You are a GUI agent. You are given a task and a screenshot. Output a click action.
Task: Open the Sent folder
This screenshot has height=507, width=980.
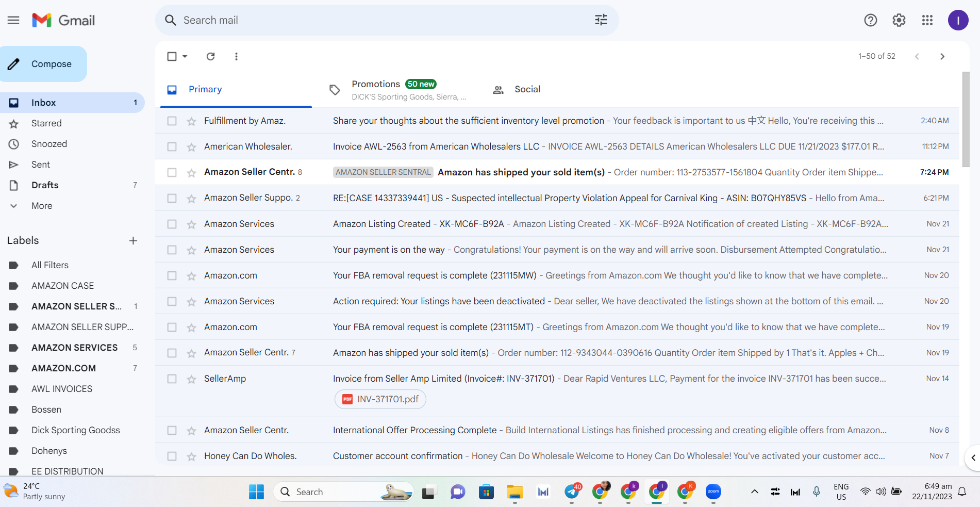72,165
